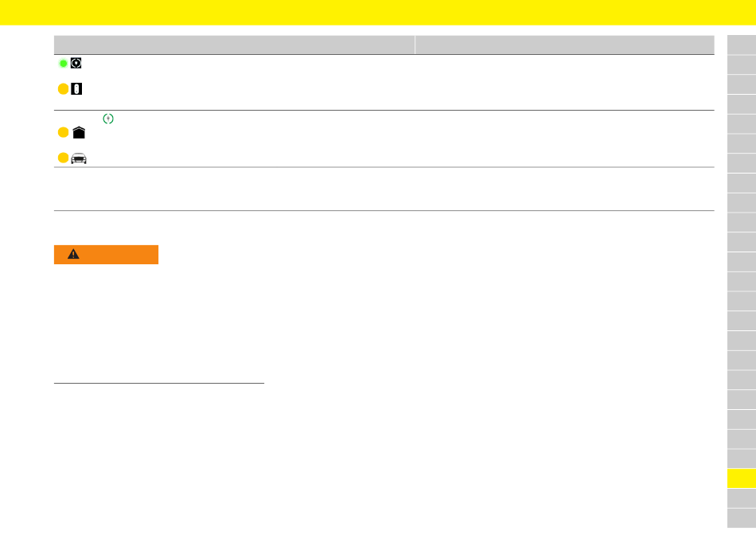This screenshot has width=756, height=558.
Task: Click the yellow dot beside the charger unit icon
Action: click(x=63, y=88)
